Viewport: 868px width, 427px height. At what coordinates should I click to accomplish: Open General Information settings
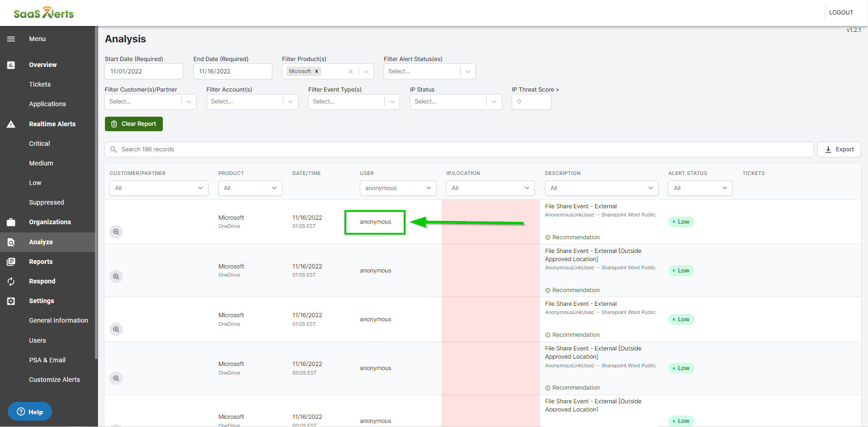(58, 320)
